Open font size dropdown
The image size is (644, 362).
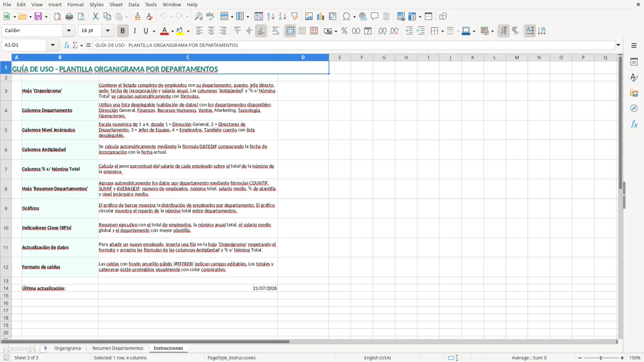108,31
